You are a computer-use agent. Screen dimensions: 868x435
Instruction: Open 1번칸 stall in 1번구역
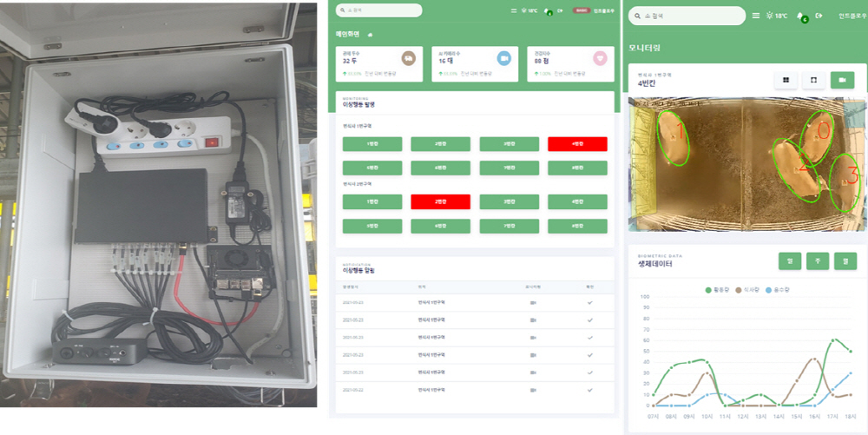pyautogui.click(x=372, y=144)
